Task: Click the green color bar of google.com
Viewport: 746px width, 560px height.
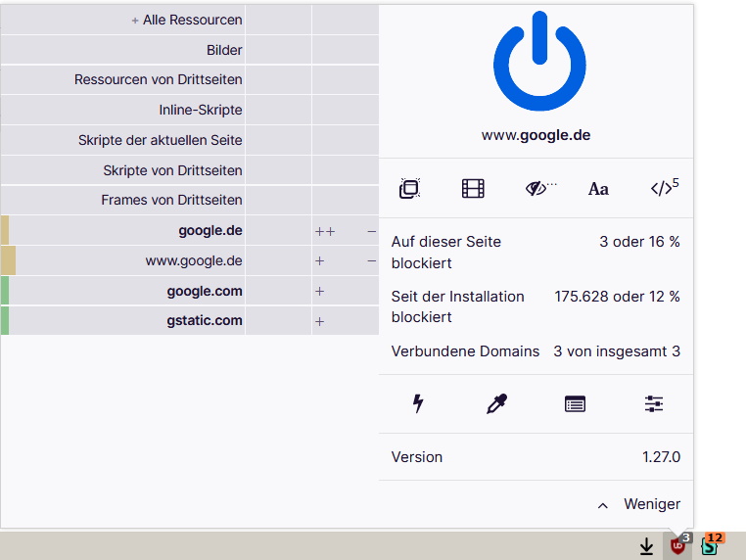Action: 5,291
